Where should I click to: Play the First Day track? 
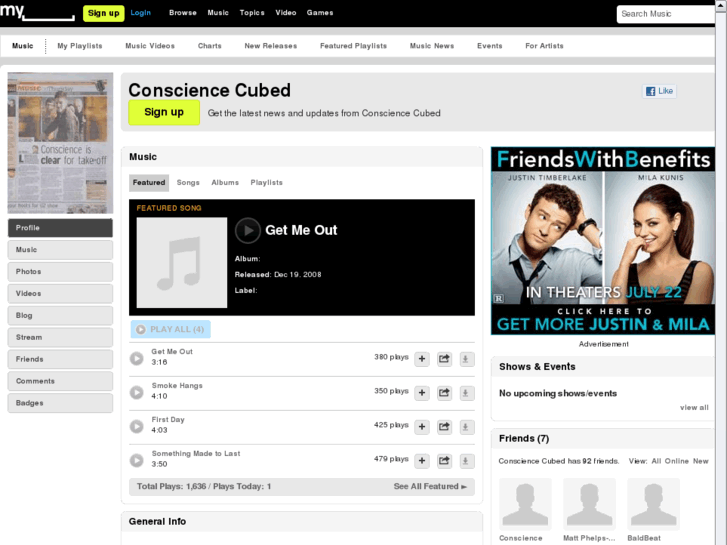[136, 426]
